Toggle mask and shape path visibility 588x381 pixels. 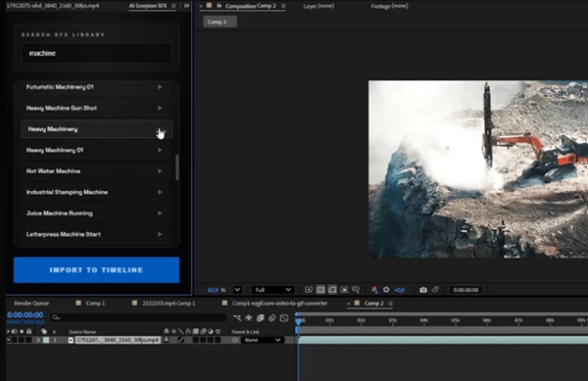click(x=332, y=290)
